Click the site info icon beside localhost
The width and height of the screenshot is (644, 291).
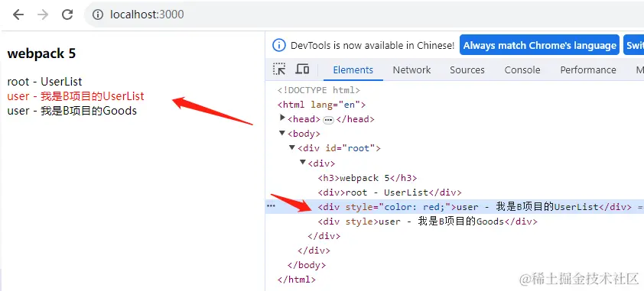[x=98, y=15]
